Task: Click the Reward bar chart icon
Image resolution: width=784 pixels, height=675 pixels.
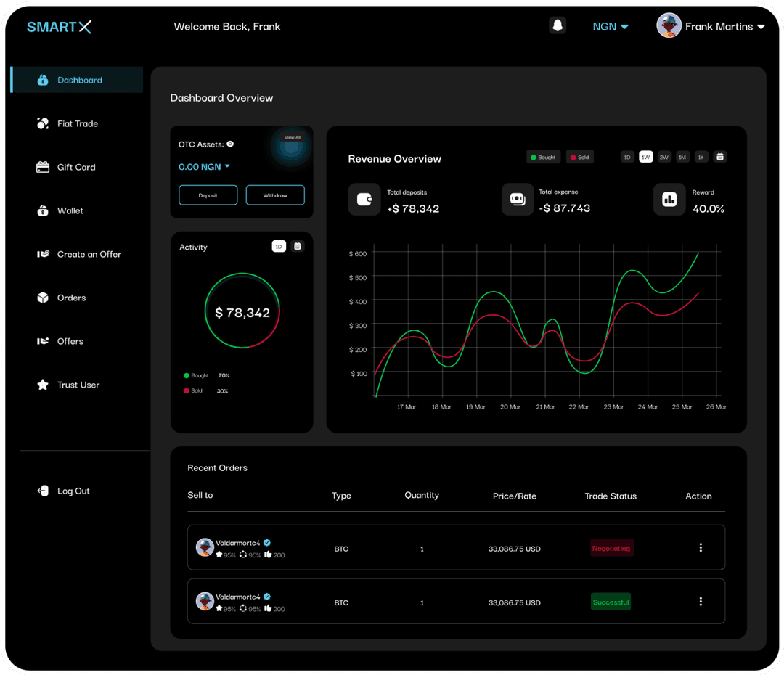Action: tap(669, 200)
